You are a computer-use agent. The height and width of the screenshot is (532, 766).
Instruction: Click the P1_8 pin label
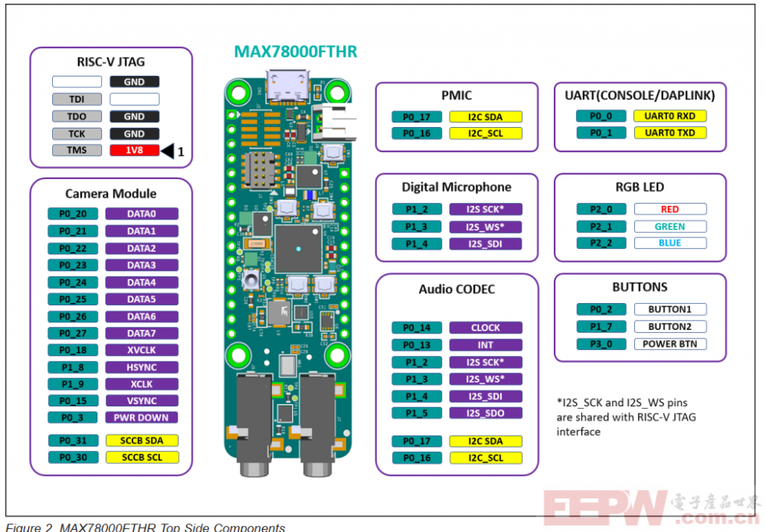point(73,367)
